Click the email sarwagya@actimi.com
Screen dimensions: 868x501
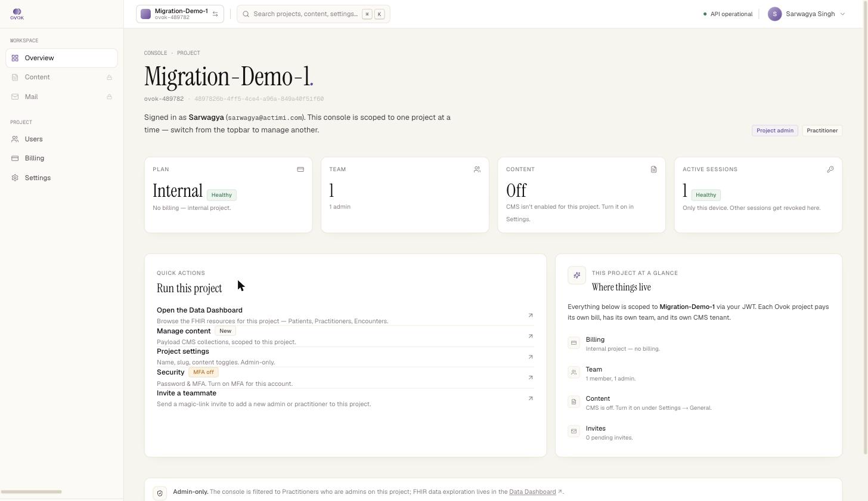265,118
